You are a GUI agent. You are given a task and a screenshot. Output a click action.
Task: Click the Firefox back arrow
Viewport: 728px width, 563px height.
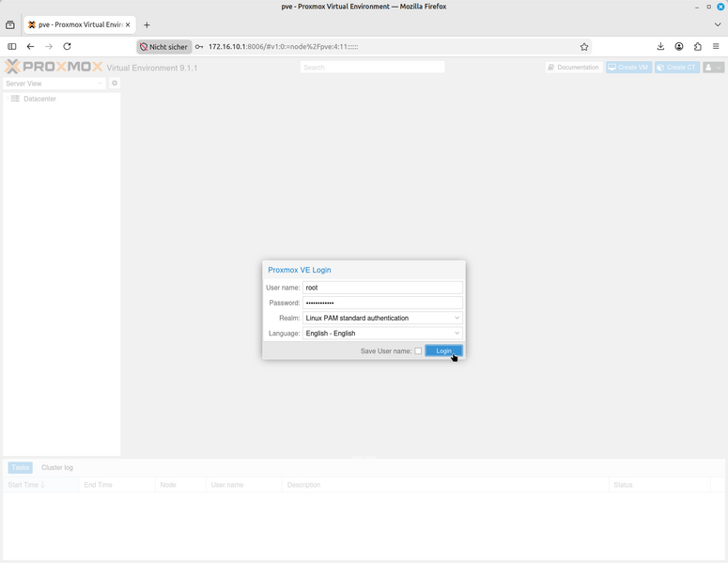coord(30,46)
